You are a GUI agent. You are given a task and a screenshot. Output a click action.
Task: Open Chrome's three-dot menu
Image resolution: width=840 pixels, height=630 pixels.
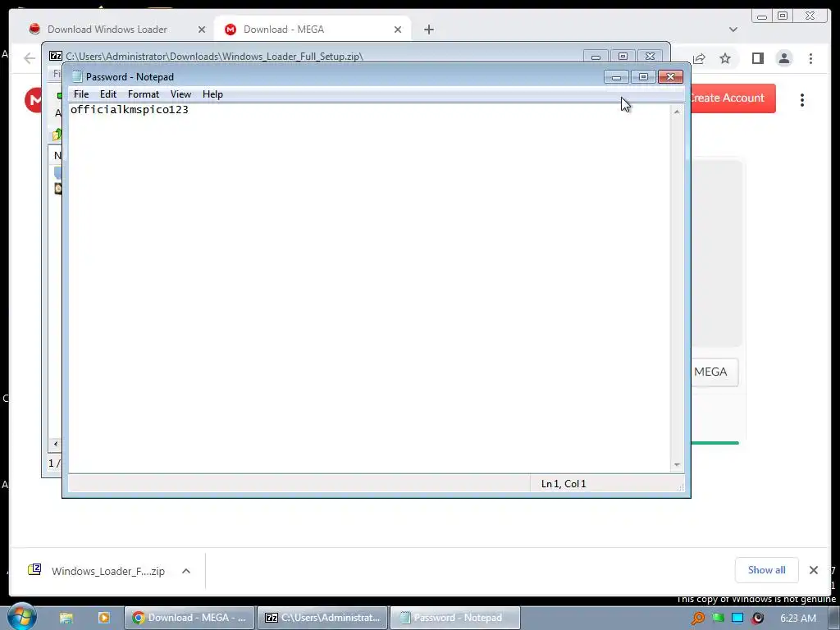click(810, 58)
